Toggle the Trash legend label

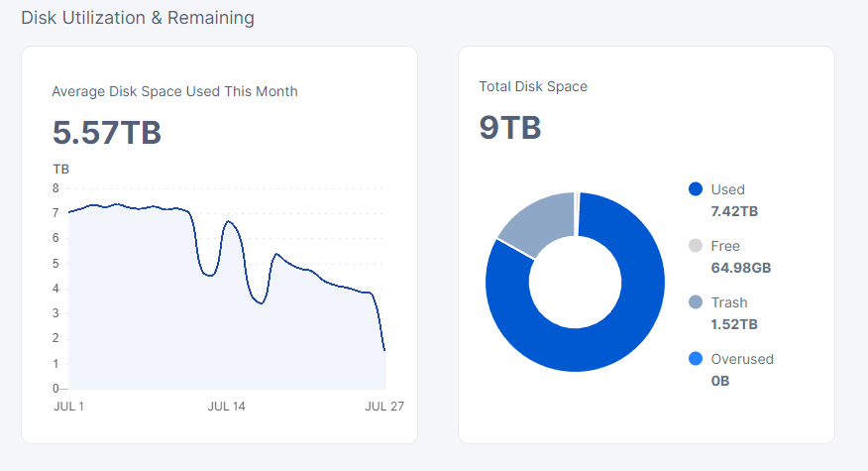729,302
